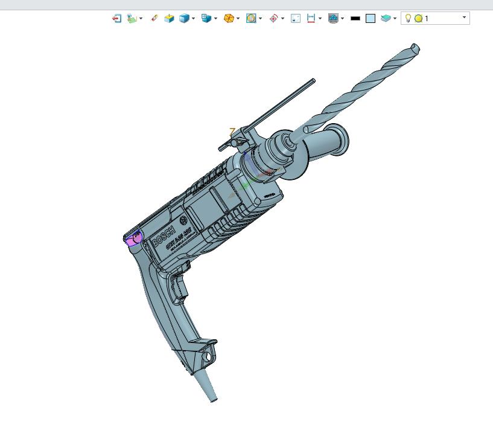
Task: Open the orange polyhedron dropdown arrow
Action: point(238,19)
